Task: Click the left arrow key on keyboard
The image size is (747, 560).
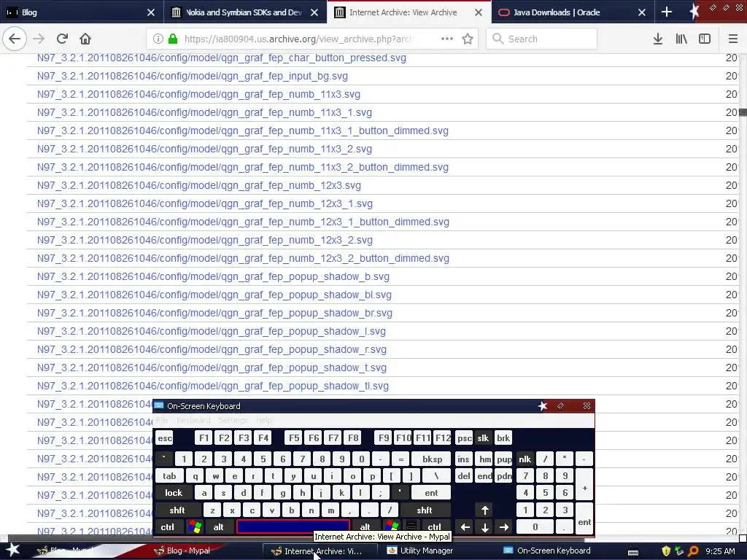Action: click(x=465, y=527)
